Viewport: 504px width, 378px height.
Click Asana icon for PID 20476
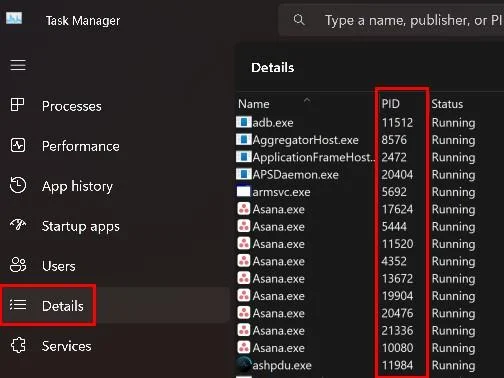244,313
